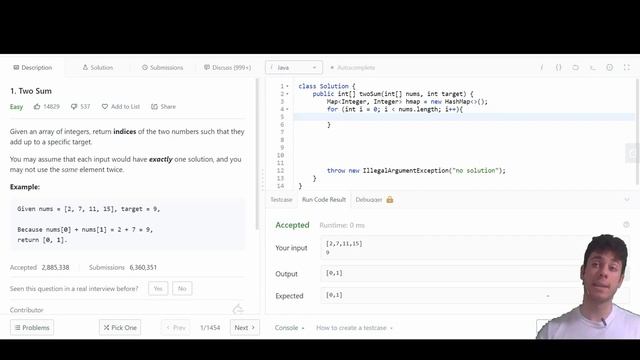The image size is (640, 360).
Task: Click Add to List heart button
Action: pos(120,107)
